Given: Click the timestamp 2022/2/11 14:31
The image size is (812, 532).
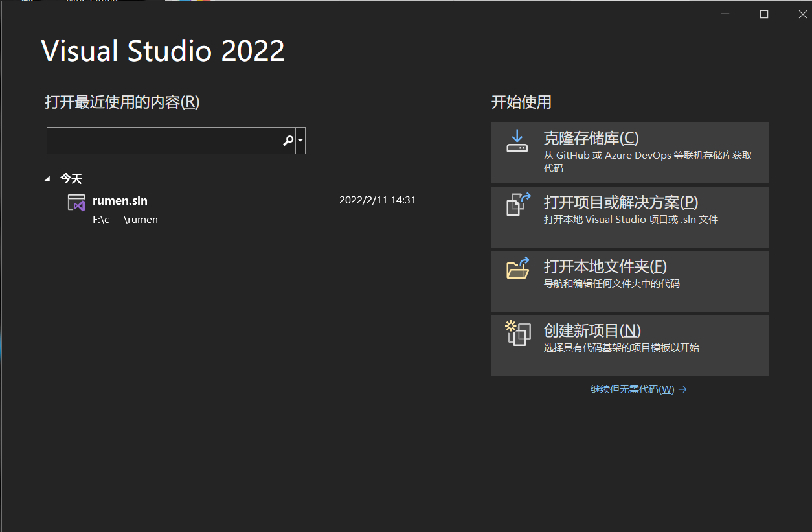Looking at the screenshot, I should [x=378, y=200].
